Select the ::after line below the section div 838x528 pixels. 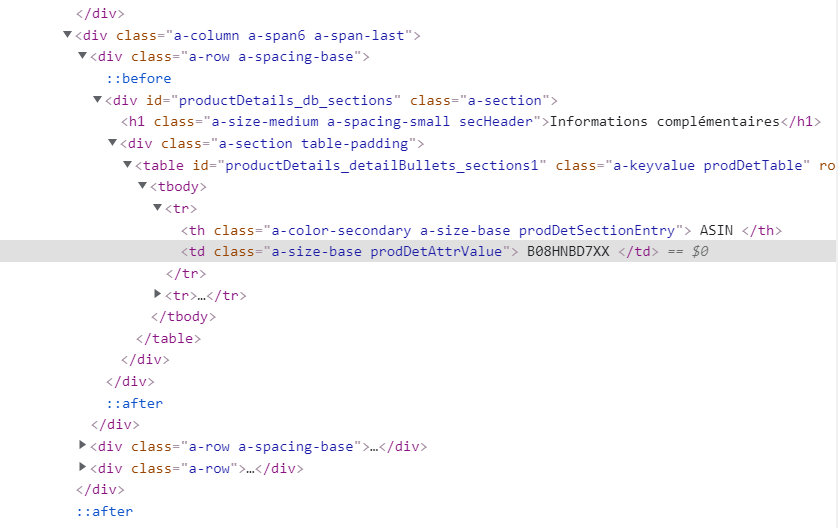tap(134, 403)
